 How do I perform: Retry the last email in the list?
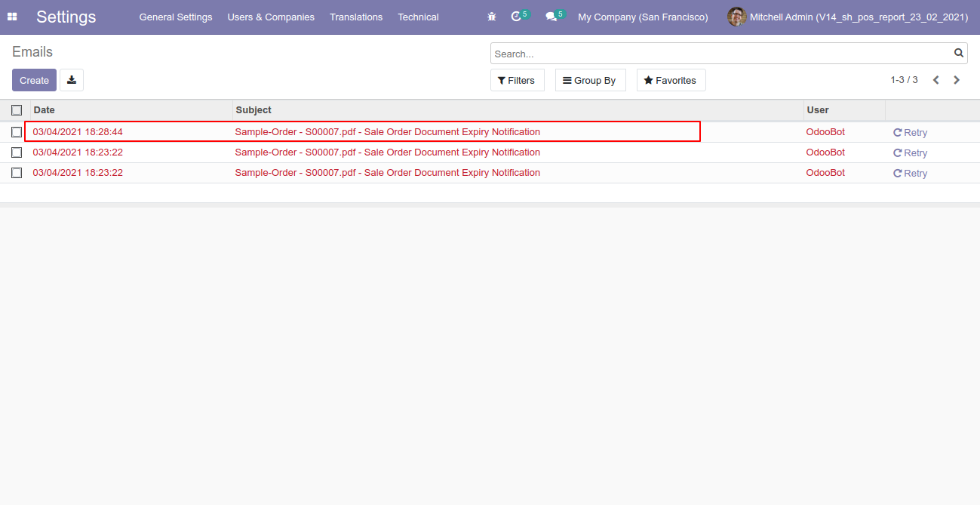pyautogui.click(x=910, y=174)
